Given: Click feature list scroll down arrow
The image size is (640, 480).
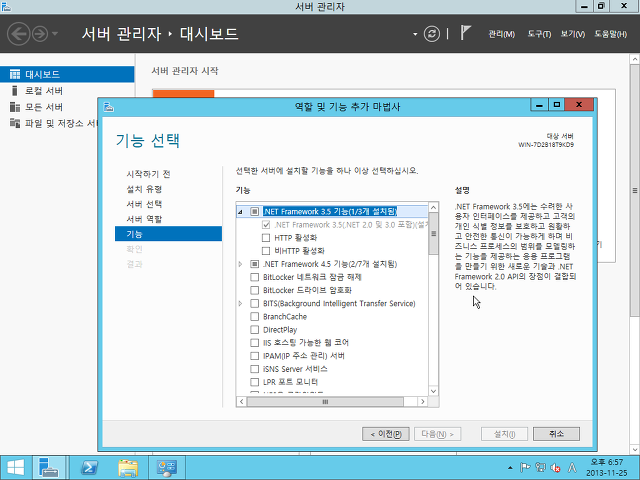Looking at the screenshot, I should tap(433, 391).
